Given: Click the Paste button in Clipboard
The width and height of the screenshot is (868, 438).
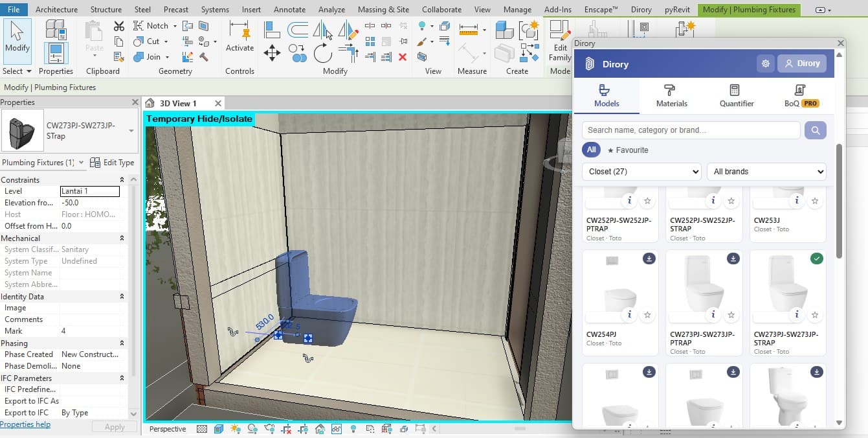Looking at the screenshot, I should tap(95, 38).
